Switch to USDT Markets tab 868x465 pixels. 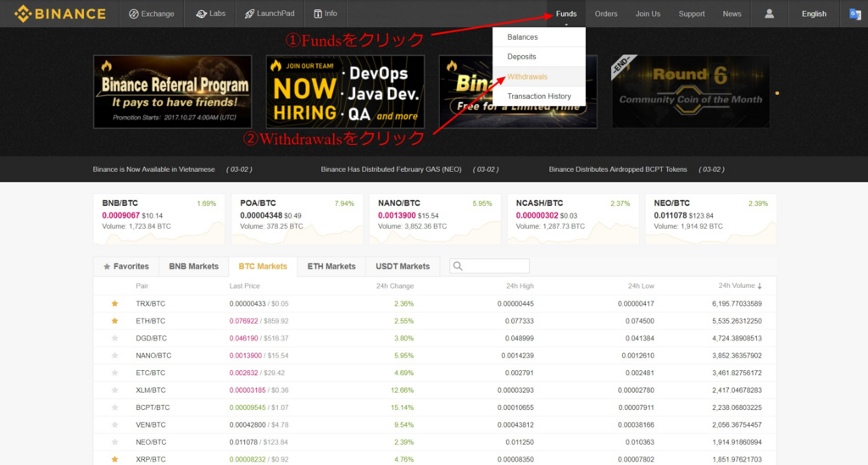click(403, 267)
